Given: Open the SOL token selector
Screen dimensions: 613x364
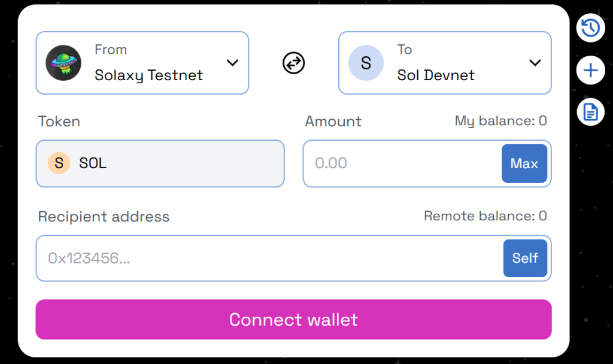Looking at the screenshot, I should coord(160,163).
